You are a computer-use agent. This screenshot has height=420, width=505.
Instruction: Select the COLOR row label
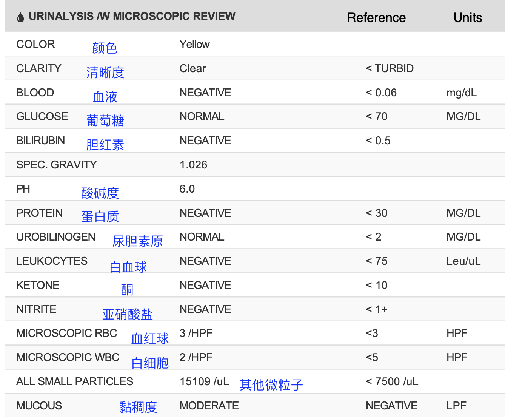(x=35, y=44)
